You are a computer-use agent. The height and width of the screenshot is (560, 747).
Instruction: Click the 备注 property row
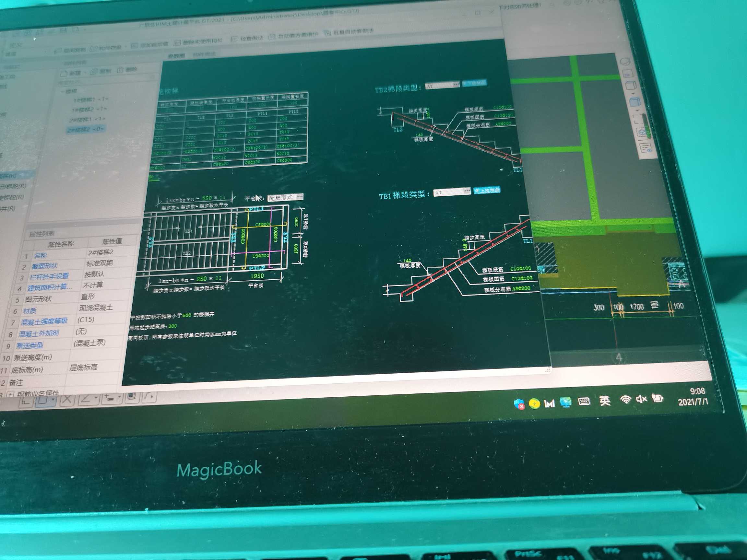tap(60, 382)
